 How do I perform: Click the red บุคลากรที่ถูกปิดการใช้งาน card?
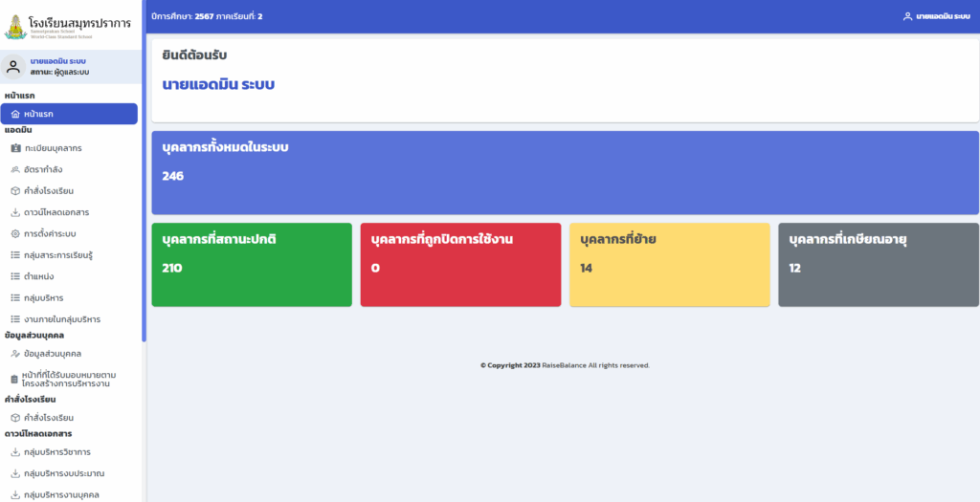[460, 265]
